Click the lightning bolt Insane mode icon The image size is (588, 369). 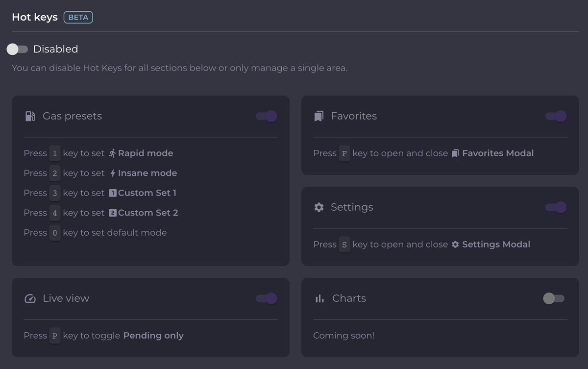(x=113, y=173)
